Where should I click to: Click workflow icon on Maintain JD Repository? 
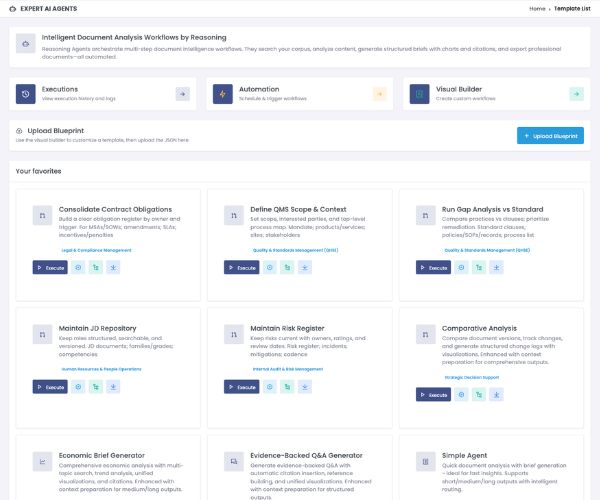coord(95,386)
